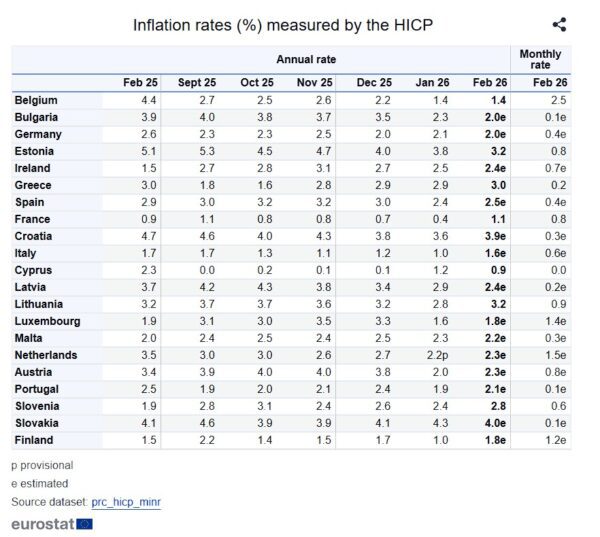Select the Croatia row label
The image size is (600, 537).
point(35,236)
